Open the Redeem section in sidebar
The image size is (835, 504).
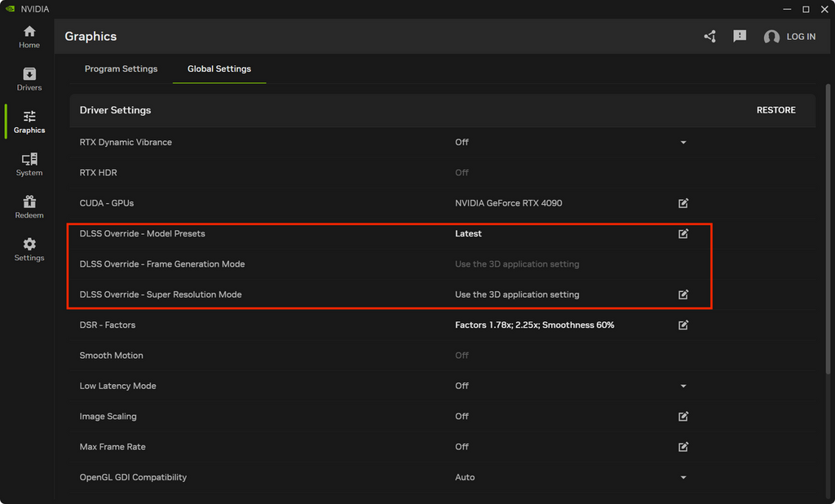click(29, 207)
